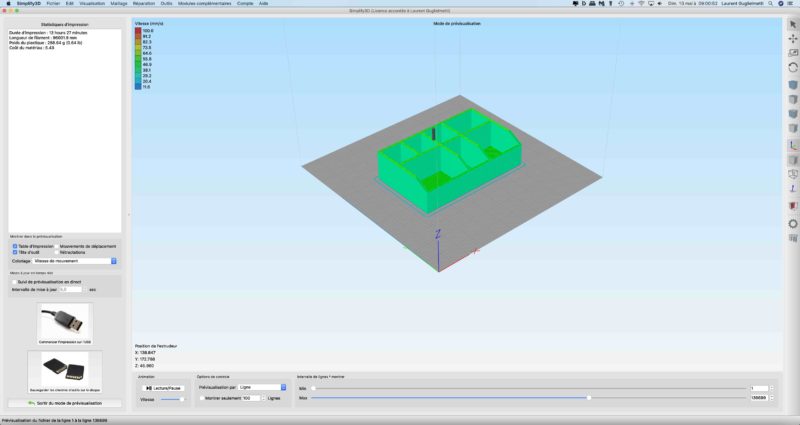The image size is (800, 425).
Task: Enable the Mouvements de déplacement checkbox
Action: [55, 246]
